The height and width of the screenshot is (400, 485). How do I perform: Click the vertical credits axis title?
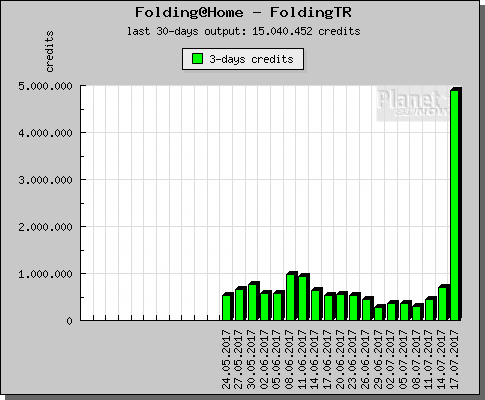pyautogui.click(x=49, y=51)
